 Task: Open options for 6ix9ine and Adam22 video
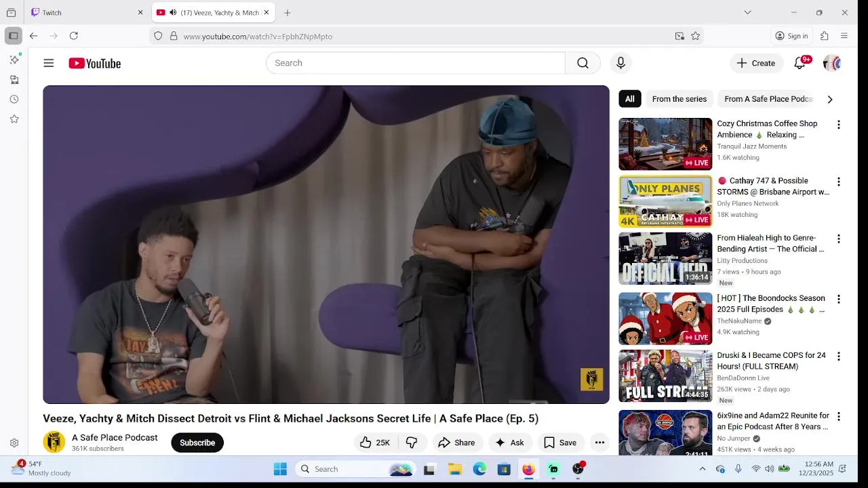pos(839,417)
